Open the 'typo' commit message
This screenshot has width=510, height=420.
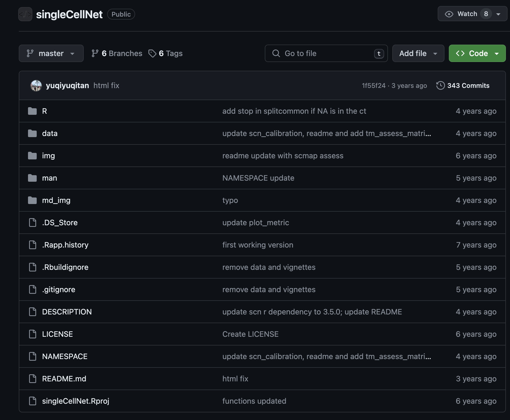[x=230, y=200]
